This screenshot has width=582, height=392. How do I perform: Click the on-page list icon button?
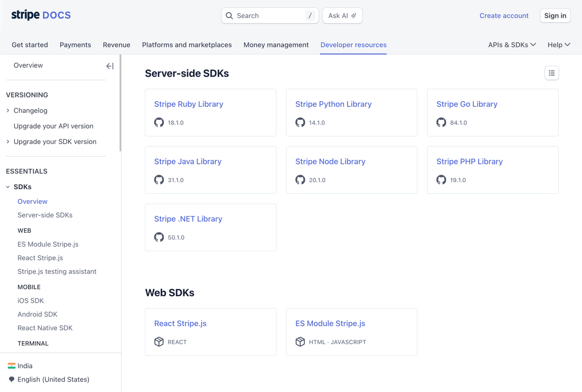click(x=552, y=73)
